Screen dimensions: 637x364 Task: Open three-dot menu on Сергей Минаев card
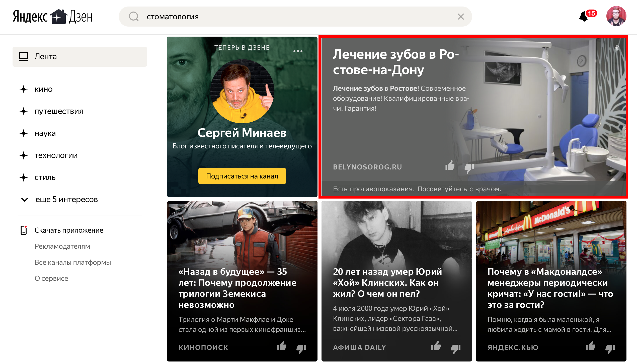(x=298, y=51)
